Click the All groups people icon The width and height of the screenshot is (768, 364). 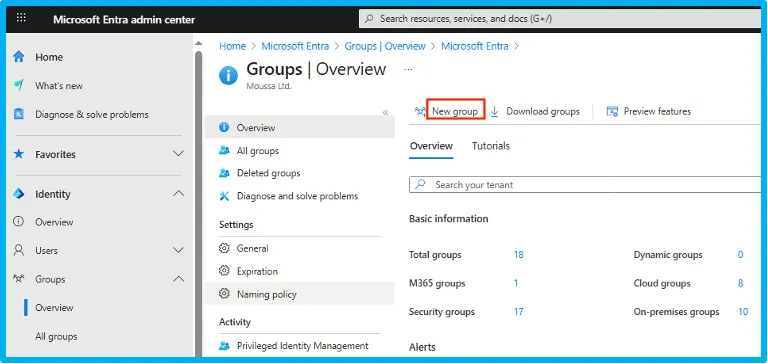click(x=224, y=150)
